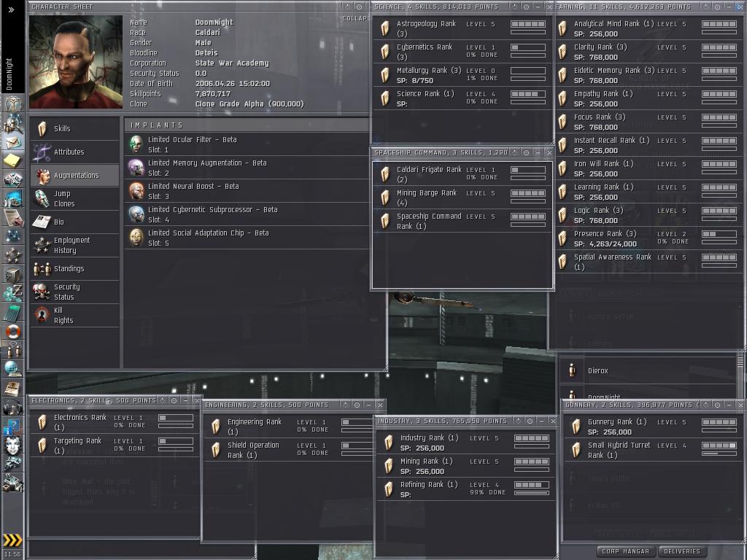Click the face portrait icon in sidebar
Viewport: 747px width, 560px height.
coord(13,446)
